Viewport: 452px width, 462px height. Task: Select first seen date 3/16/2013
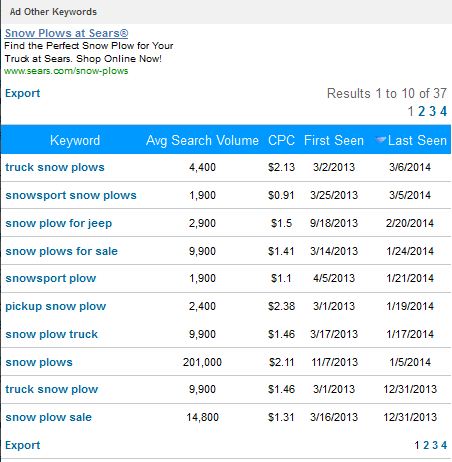pyautogui.click(x=334, y=417)
